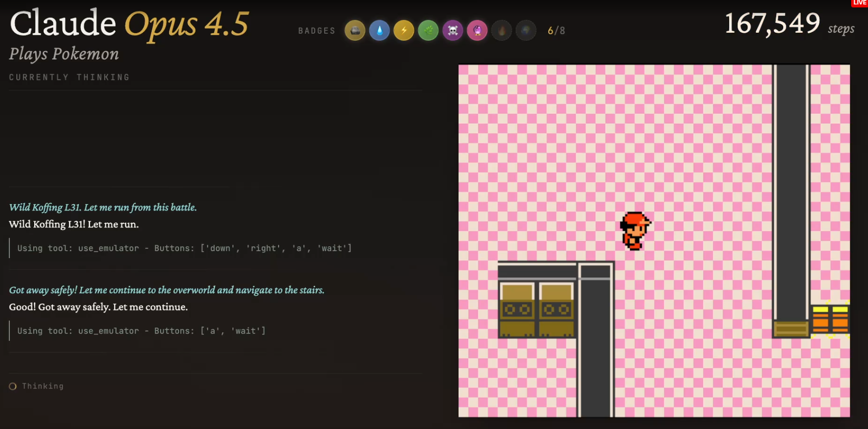Click the "CURRENTLY THINKING" heading
This screenshot has height=429, width=868.
tap(69, 77)
